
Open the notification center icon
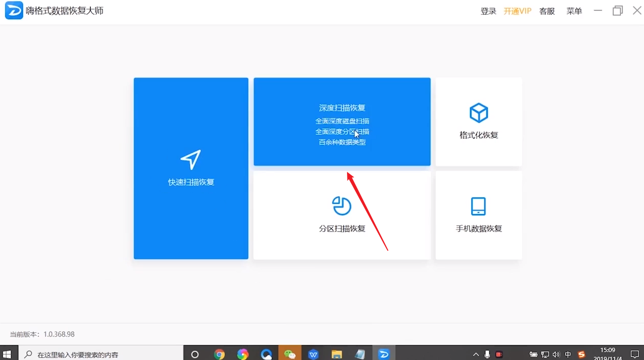point(635,354)
